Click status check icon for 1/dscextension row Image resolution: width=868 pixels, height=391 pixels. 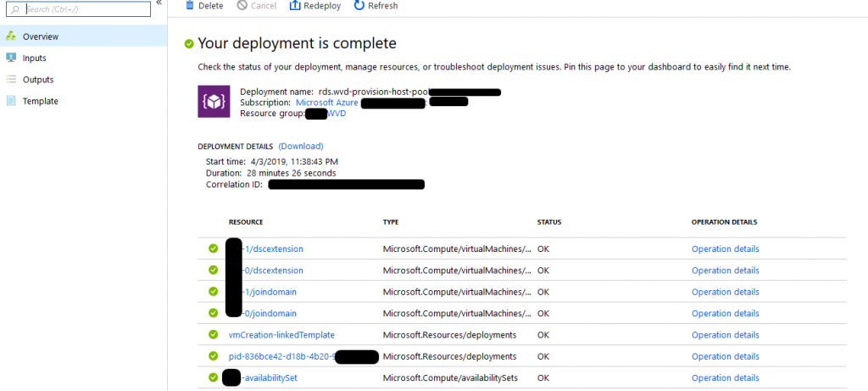(213, 249)
